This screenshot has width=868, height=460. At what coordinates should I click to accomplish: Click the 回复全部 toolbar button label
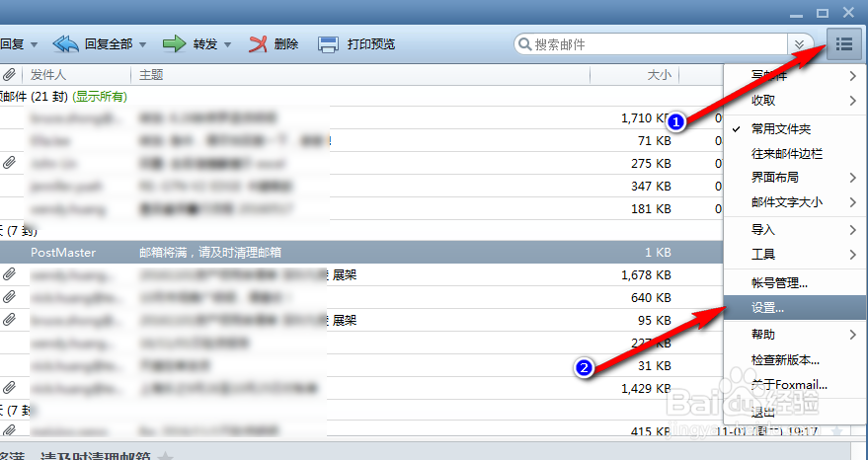tap(109, 44)
